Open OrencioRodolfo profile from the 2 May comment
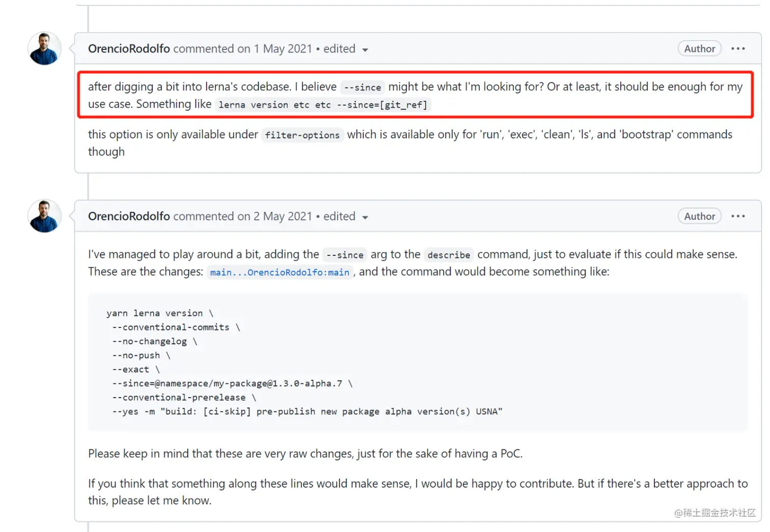This screenshot has width=770, height=532. tap(129, 216)
